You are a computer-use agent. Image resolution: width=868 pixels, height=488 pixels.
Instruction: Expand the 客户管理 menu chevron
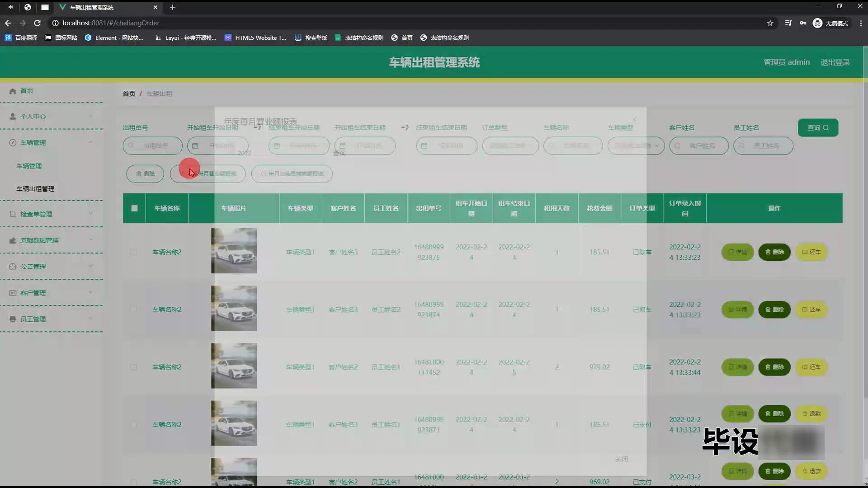[90, 292]
